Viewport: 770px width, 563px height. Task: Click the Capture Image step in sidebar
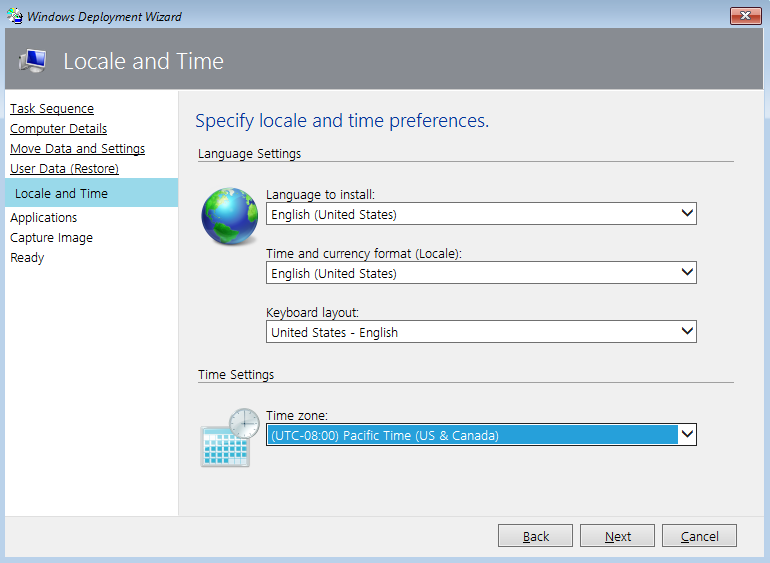pyautogui.click(x=52, y=238)
